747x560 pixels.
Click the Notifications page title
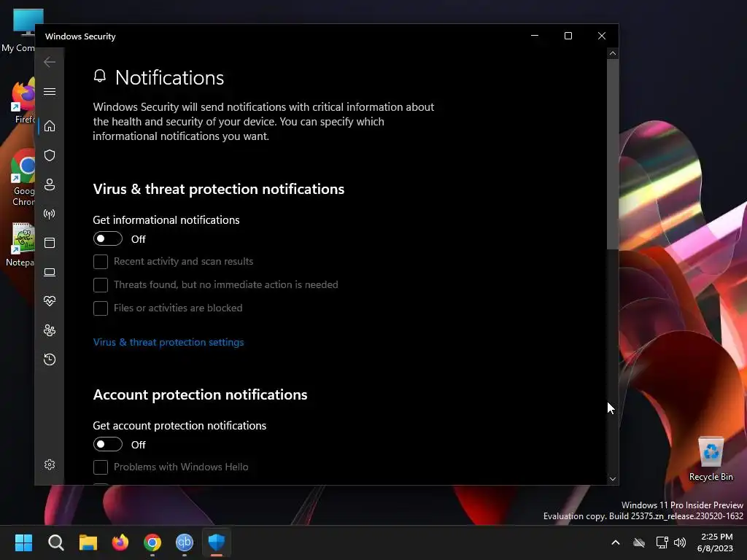(169, 77)
